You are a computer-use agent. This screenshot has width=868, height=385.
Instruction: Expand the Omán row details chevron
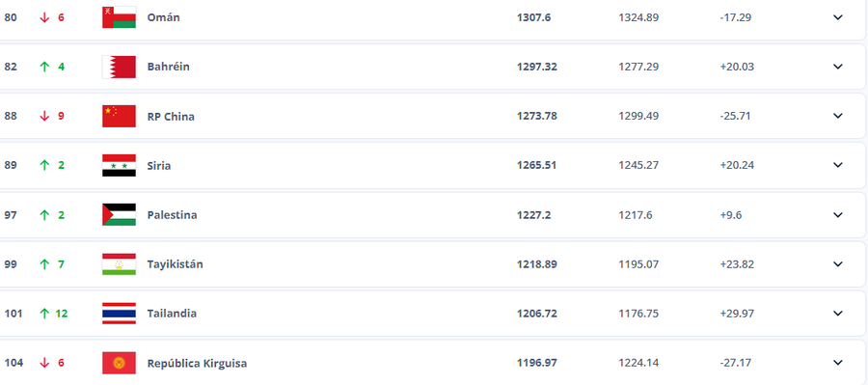pyautogui.click(x=838, y=17)
